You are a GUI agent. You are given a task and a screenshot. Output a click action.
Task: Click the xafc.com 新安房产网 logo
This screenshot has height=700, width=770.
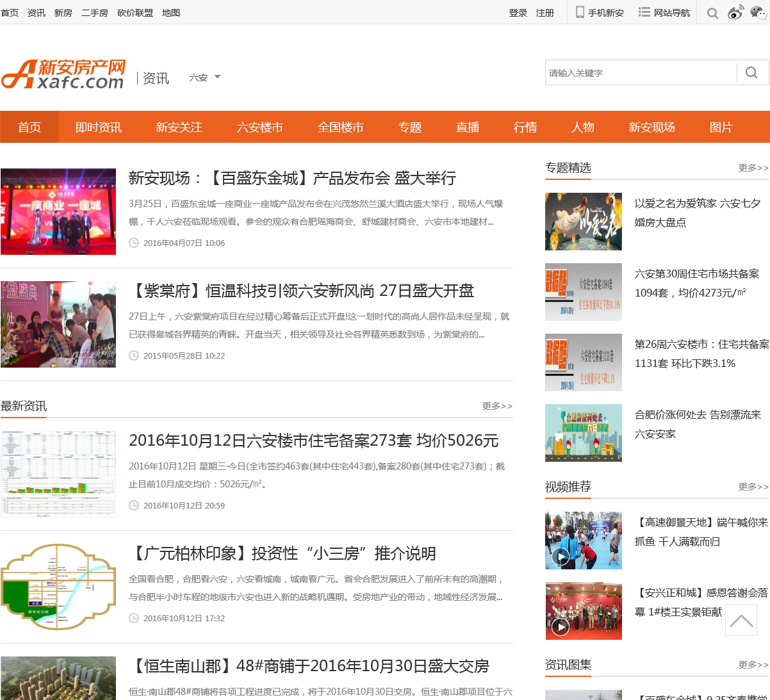point(63,74)
